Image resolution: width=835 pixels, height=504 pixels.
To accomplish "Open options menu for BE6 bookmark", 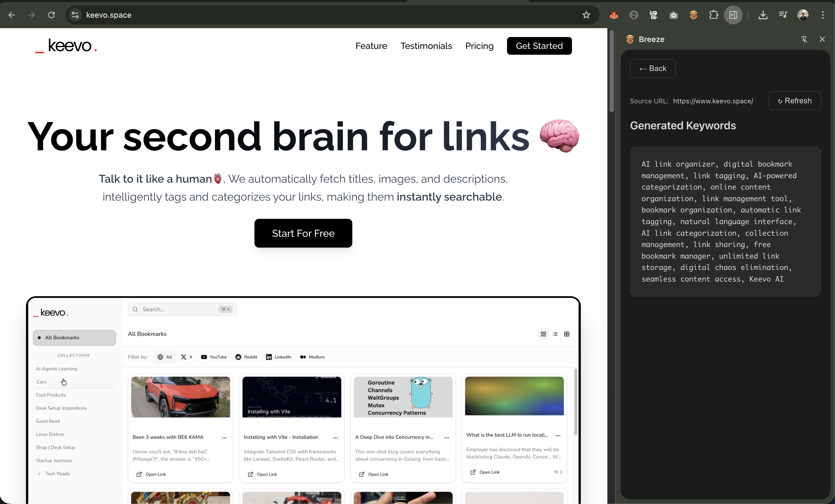I will (224, 438).
